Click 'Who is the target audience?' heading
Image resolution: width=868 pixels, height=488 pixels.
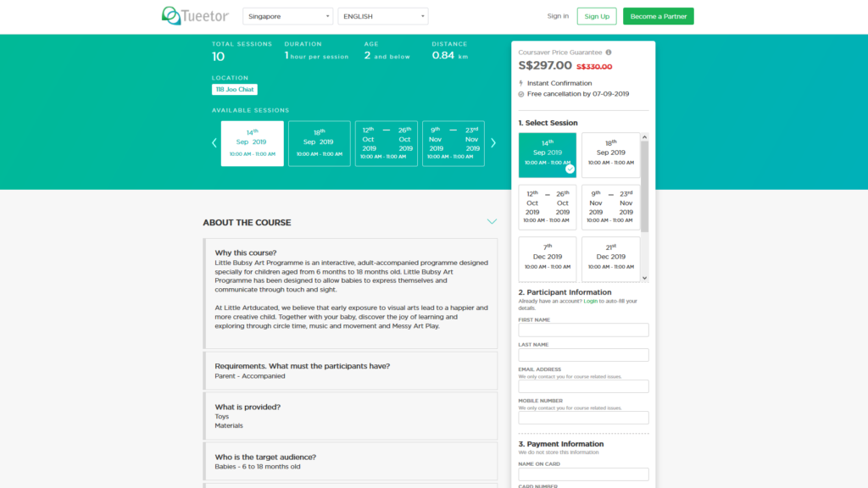pos(265,457)
